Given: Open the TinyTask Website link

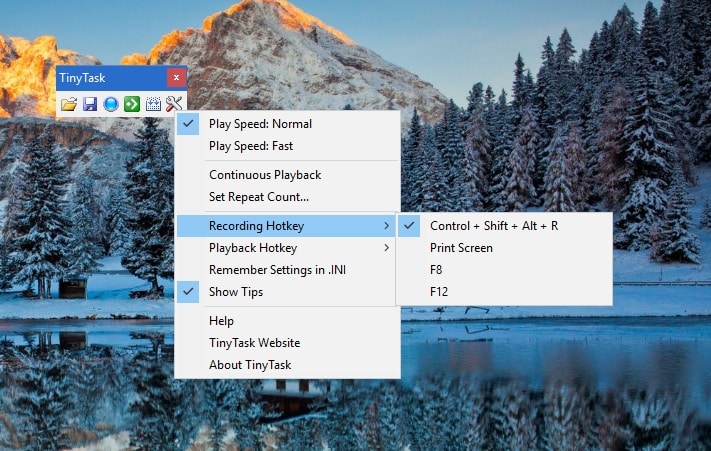Looking at the screenshot, I should tap(254, 343).
